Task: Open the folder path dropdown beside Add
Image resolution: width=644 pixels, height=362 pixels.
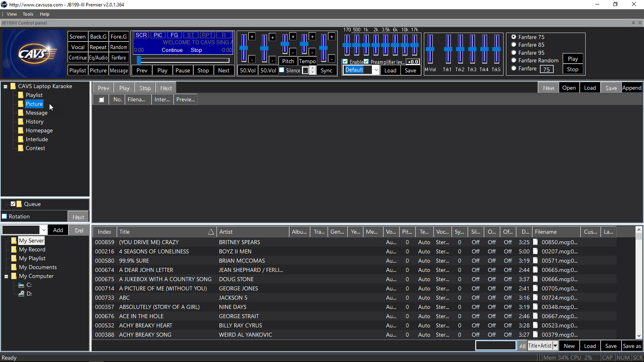Action: (43, 230)
